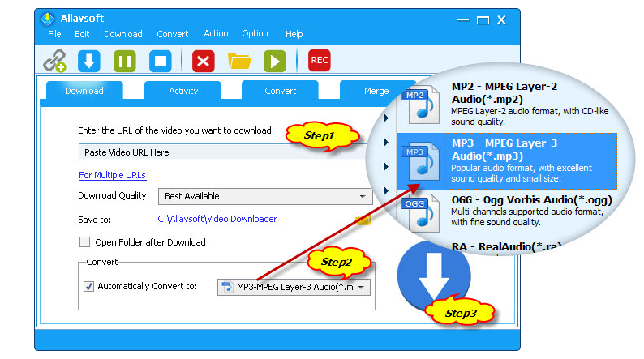The width and height of the screenshot is (644, 359).
Task: Click the green play toolbar icon
Action: click(275, 61)
